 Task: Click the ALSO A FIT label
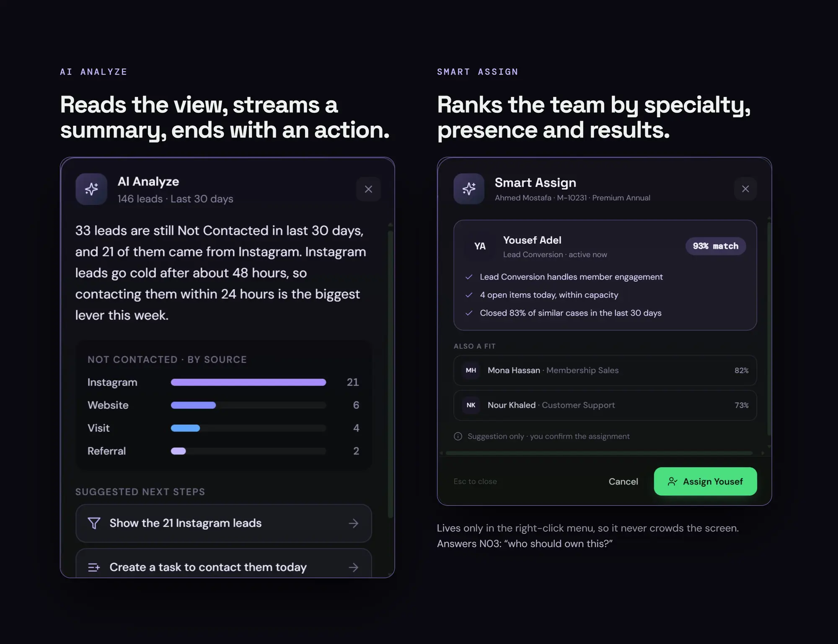[474, 346]
